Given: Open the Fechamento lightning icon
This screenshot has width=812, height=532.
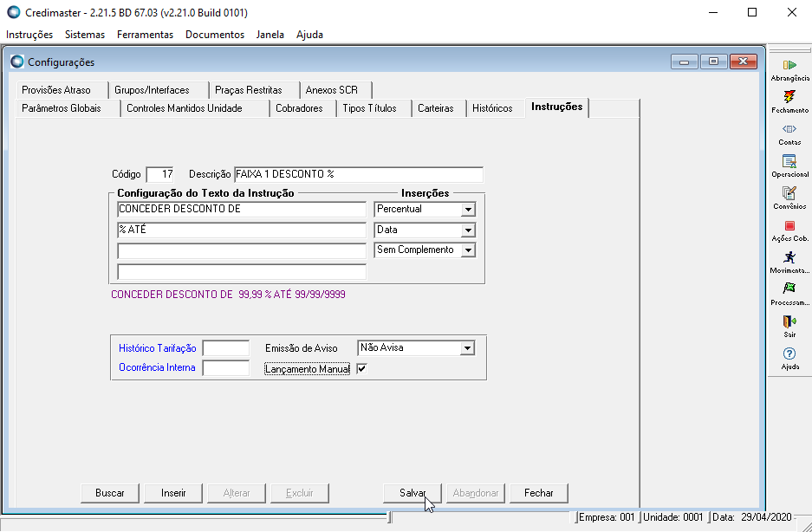Looking at the screenshot, I should (x=789, y=97).
